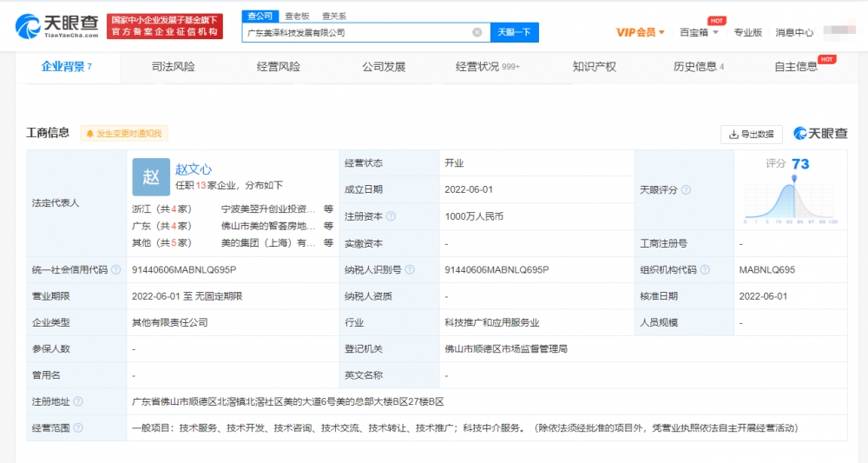Click the help icon beside 组织机构代码
Screen dimensions: 868x463
(x=705, y=269)
